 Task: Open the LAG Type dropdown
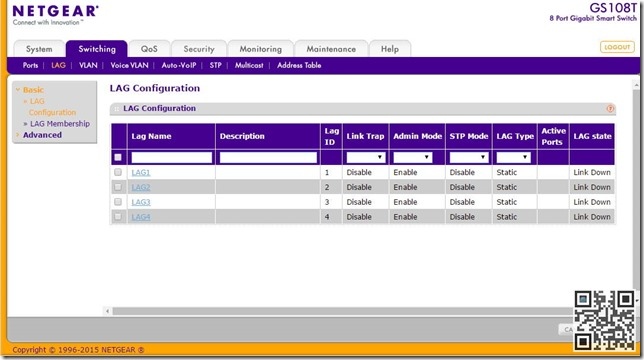point(513,157)
